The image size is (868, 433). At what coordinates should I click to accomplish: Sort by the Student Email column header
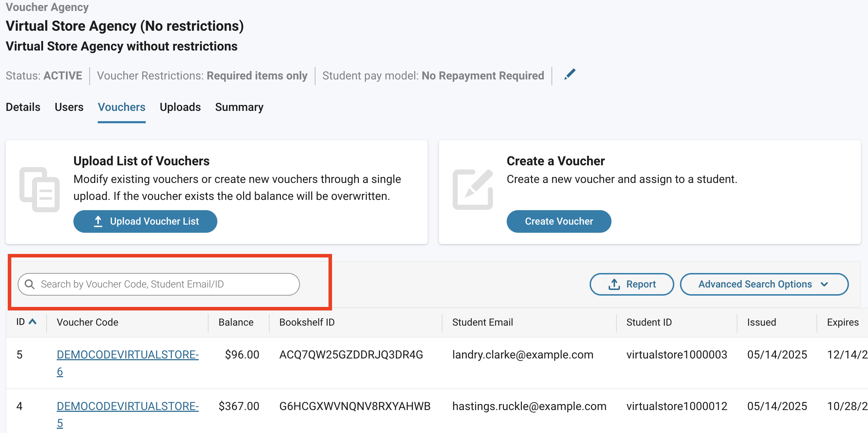click(483, 322)
